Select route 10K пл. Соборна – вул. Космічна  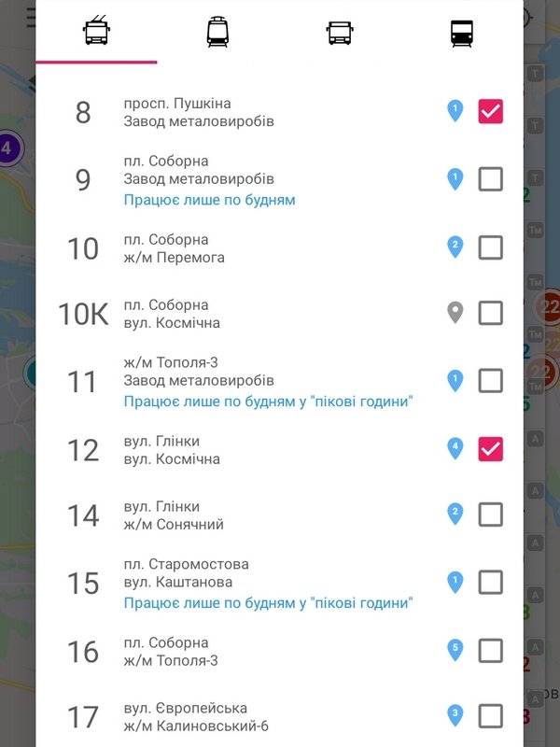point(172,314)
